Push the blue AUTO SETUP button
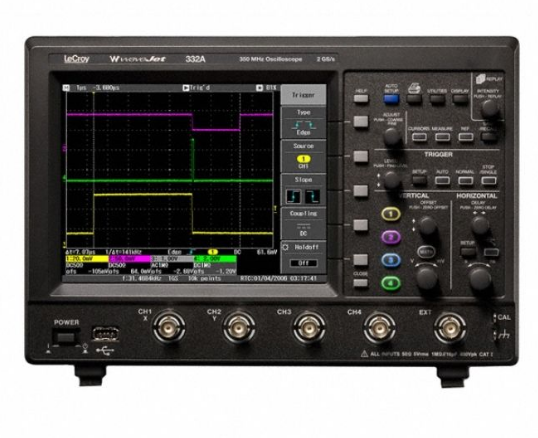Image resolution: width=538 pixels, height=438 pixels. 391,99
